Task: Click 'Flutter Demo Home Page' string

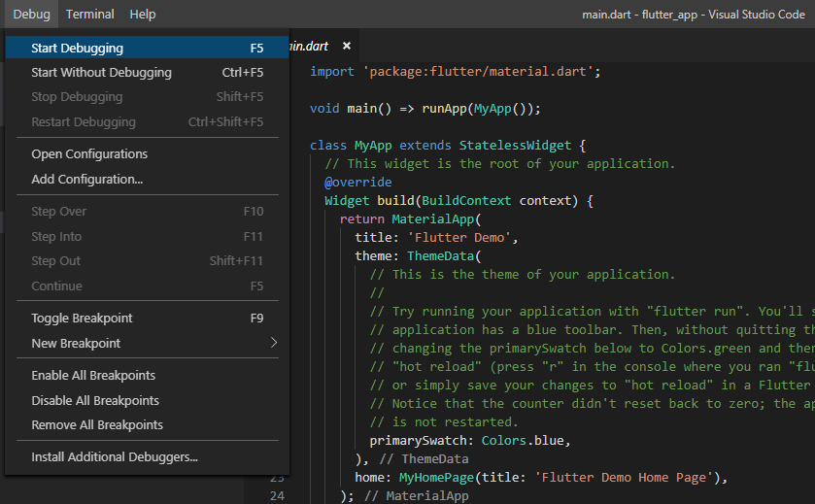Action: pos(624,478)
